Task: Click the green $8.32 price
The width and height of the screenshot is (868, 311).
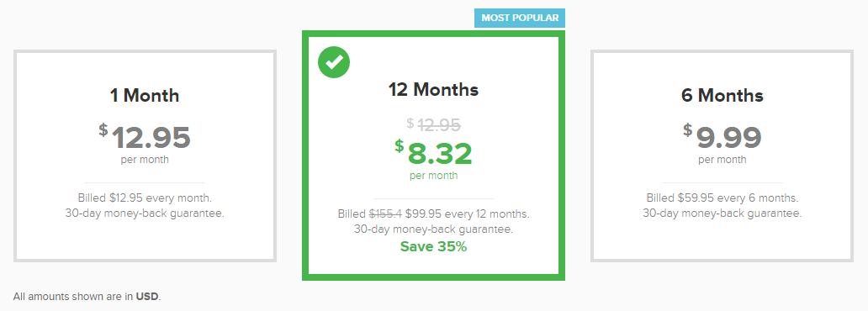Action: point(433,153)
